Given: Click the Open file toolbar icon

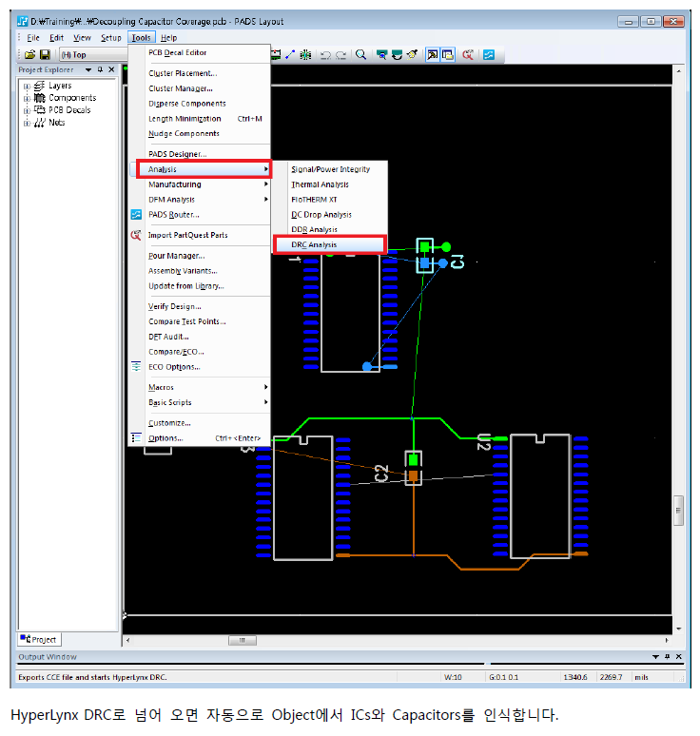Looking at the screenshot, I should (29, 55).
